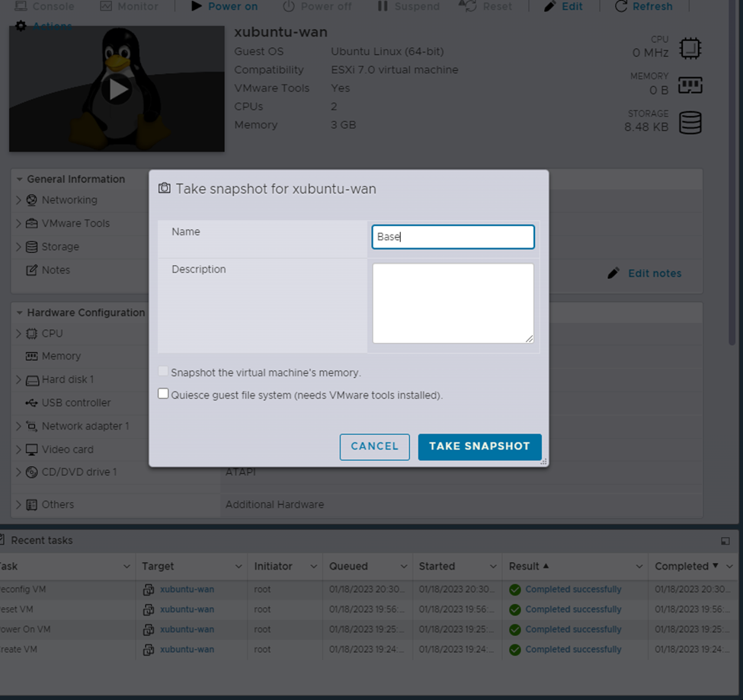Click Completed successfully in Reconfig VM row
The width and height of the screenshot is (743, 700).
point(573,590)
